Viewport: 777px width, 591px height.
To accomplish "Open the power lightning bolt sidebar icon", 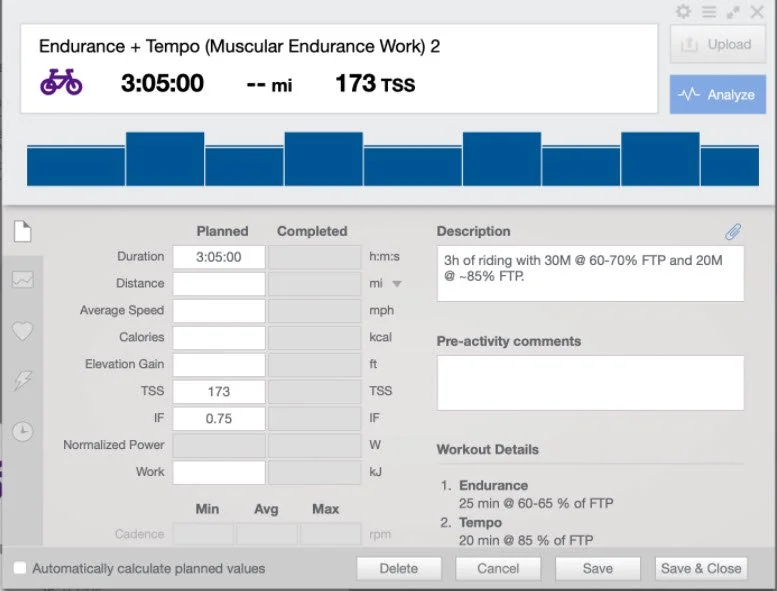I will [x=23, y=380].
